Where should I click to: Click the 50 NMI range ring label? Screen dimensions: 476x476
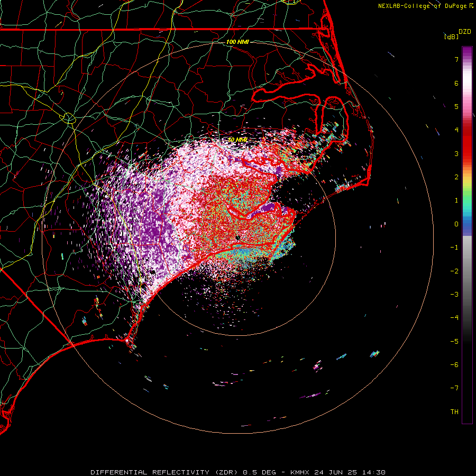point(237,140)
